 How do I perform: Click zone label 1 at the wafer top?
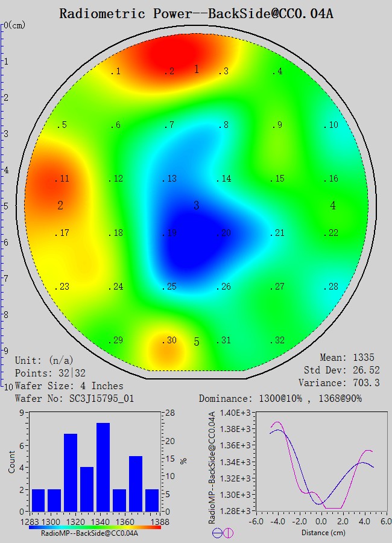[196, 69]
